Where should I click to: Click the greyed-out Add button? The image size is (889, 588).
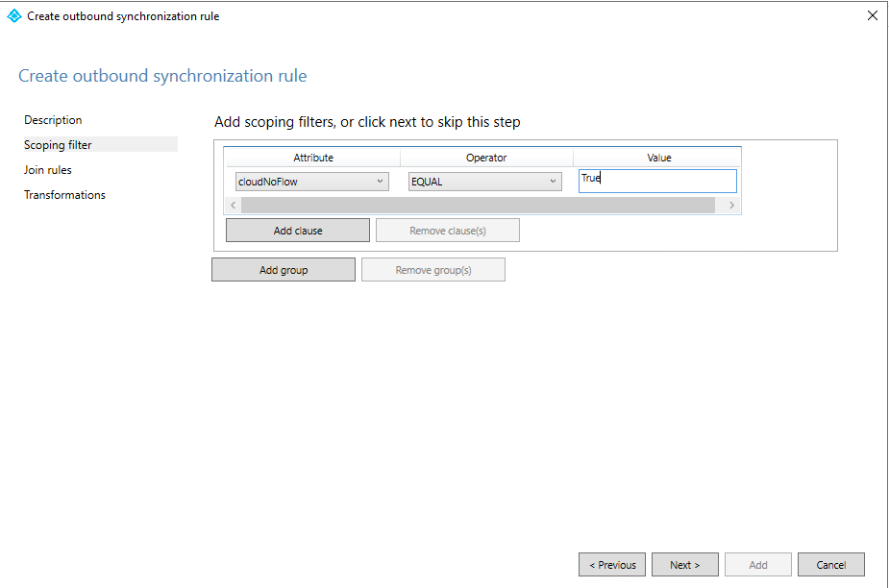click(758, 565)
